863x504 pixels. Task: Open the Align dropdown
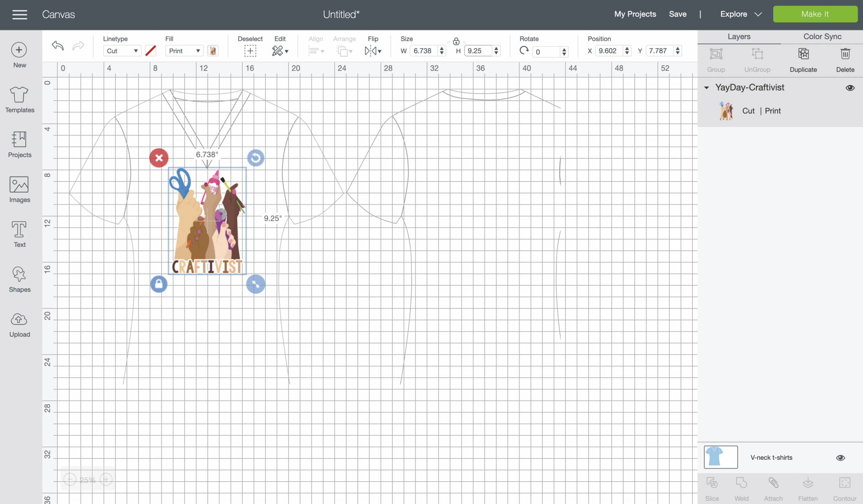pyautogui.click(x=316, y=51)
